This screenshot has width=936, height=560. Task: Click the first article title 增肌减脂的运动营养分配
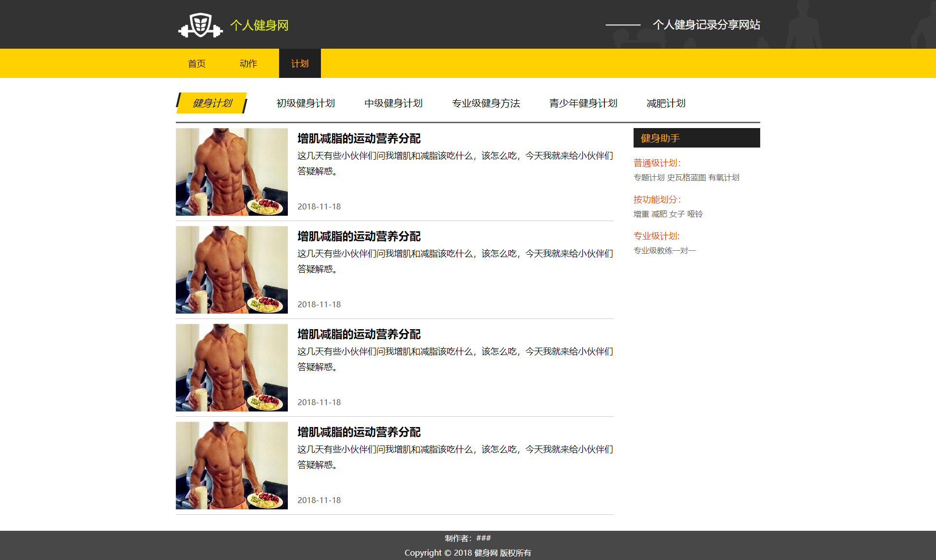(359, 139)
